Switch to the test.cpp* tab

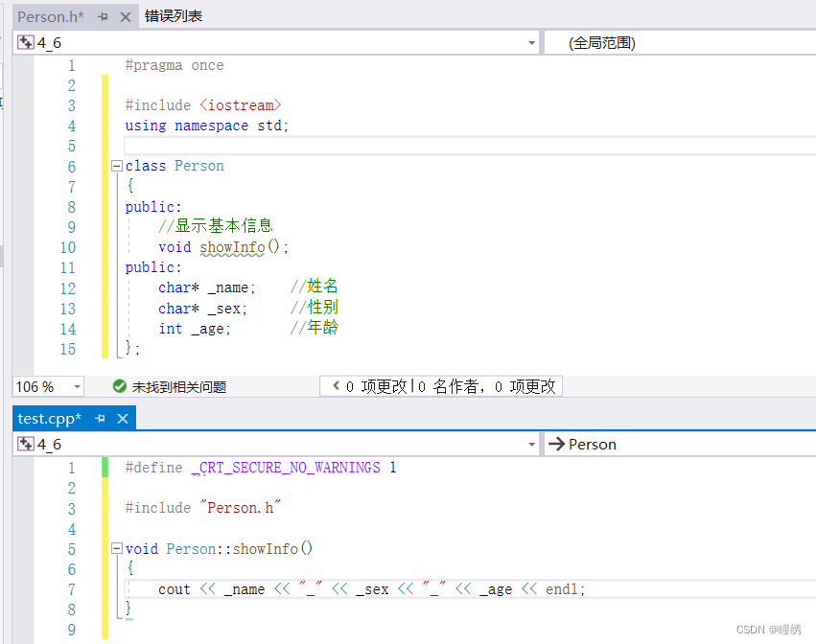[50, 419]
